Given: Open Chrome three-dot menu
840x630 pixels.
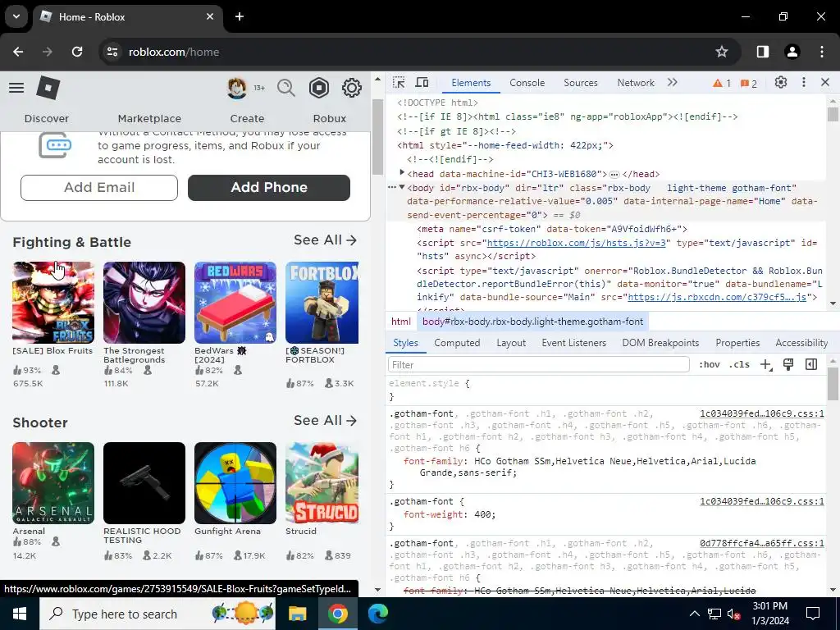Looking at the screenshot, I should click(x=822, y=52).
